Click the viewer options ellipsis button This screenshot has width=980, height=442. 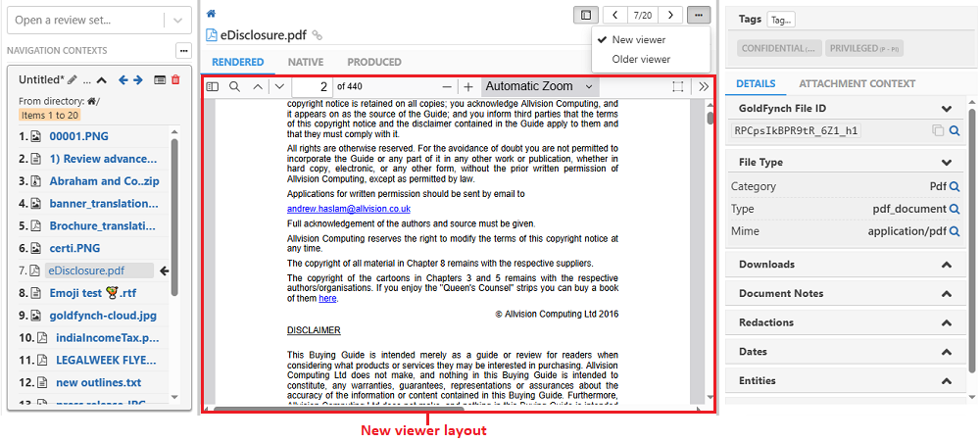point(698,15)
